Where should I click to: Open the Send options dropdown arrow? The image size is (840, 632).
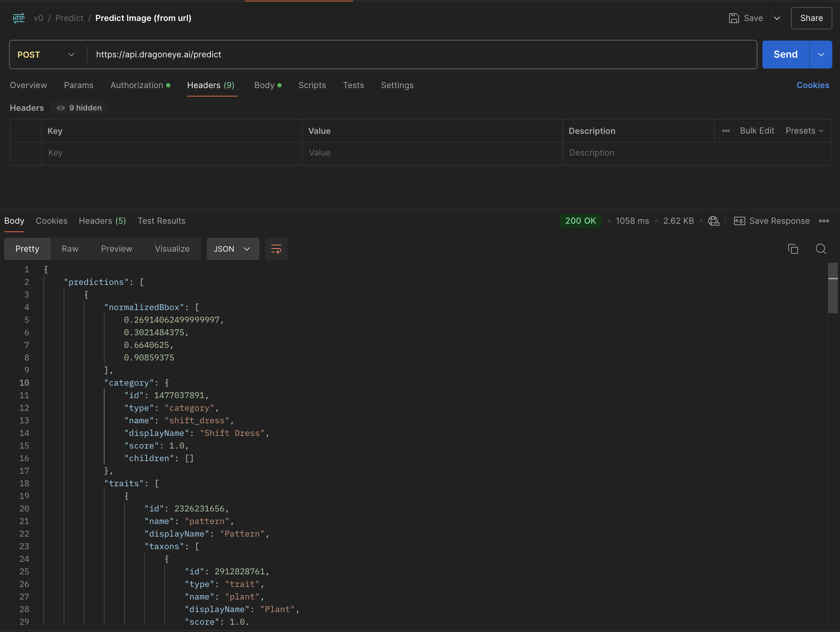[x=821, y=55]
